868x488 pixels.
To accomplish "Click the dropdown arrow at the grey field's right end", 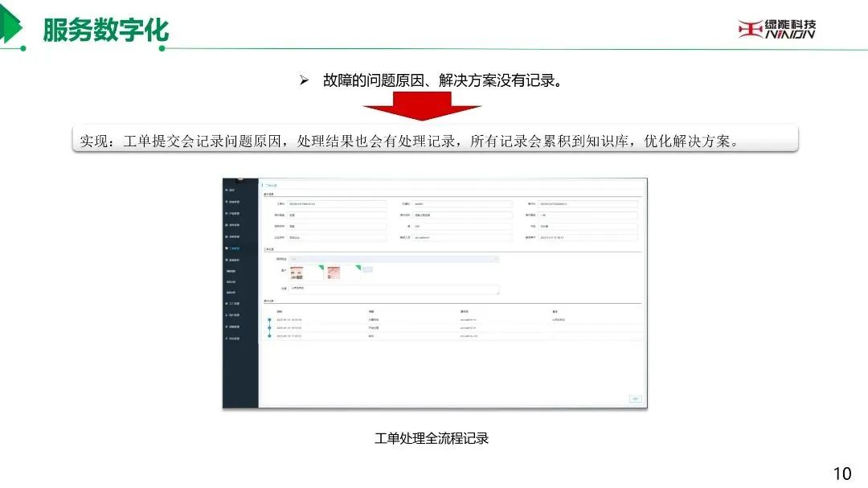I will [x=495, y=259].
